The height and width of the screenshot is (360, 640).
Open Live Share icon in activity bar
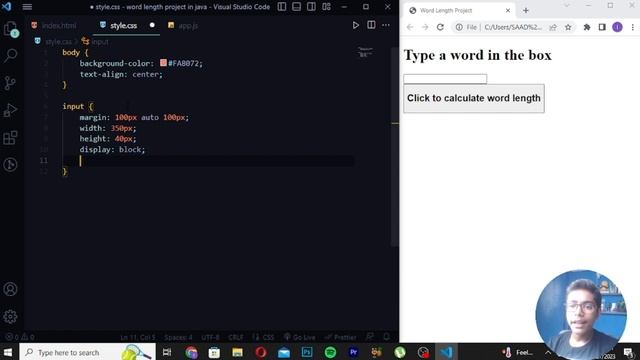[11, 164]
